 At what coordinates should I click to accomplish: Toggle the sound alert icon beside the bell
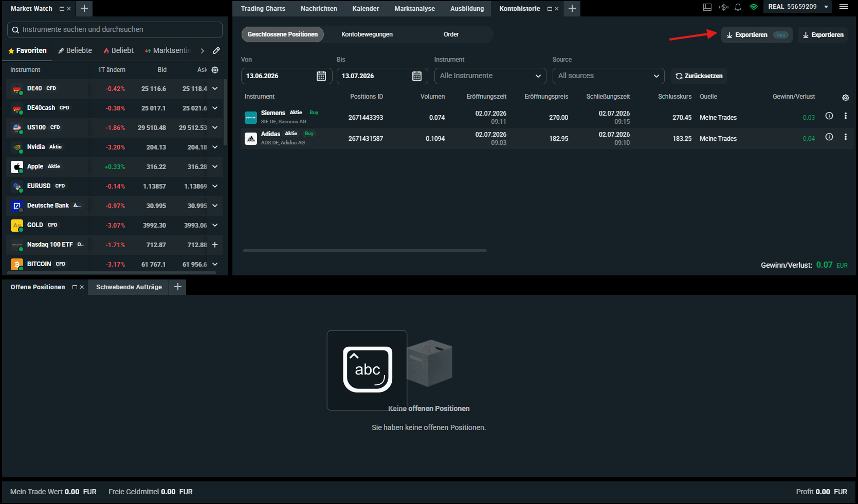pyautogui.click(x=723, y=7)
